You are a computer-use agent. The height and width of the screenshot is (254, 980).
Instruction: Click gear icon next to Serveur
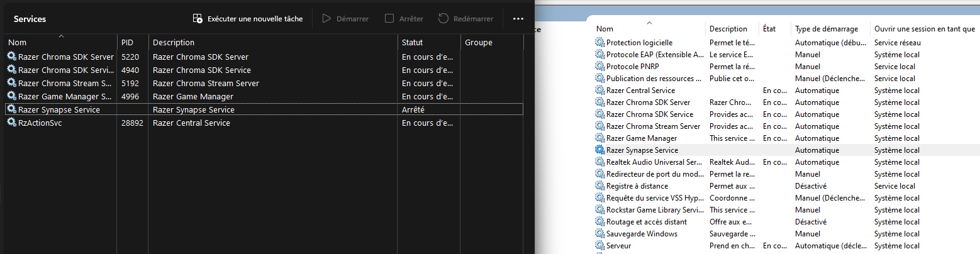point(599,245)
